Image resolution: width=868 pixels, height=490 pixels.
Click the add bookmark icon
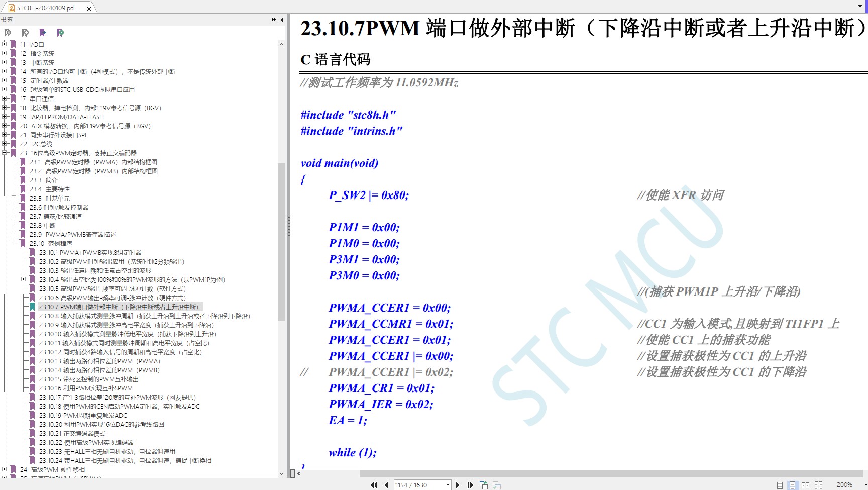[x=25, y=33]
